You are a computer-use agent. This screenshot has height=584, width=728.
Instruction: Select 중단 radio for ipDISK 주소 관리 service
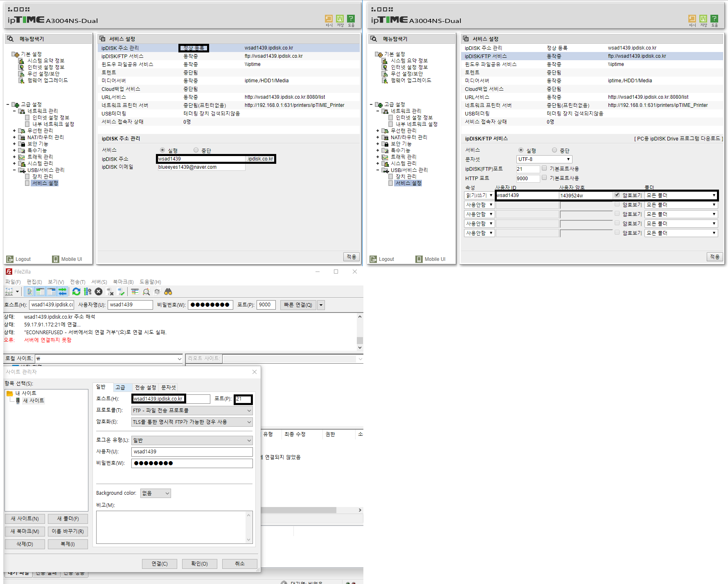point(196,150)
